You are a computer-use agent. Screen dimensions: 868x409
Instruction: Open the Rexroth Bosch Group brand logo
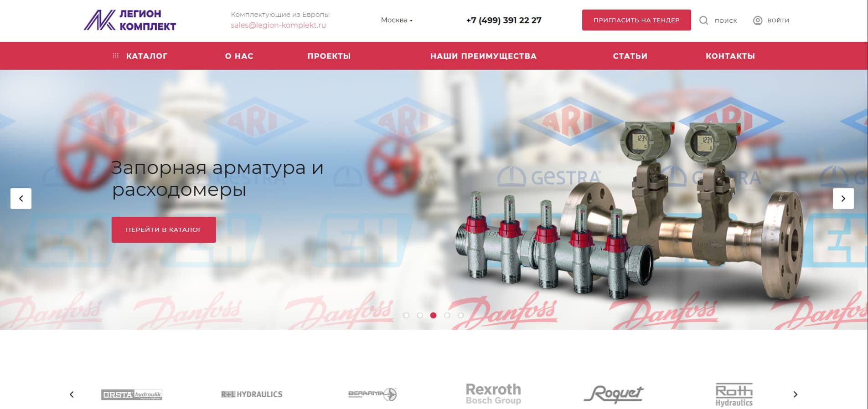click(493, 394)
